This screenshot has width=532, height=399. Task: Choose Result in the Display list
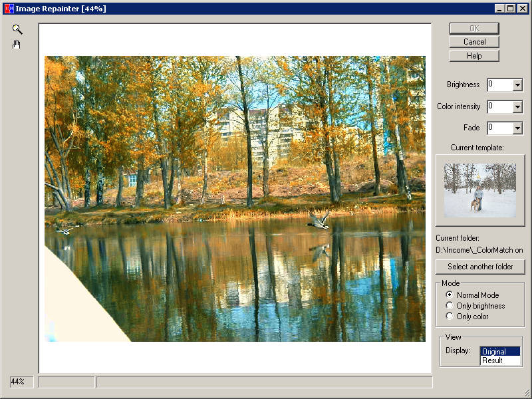(500, 360)
